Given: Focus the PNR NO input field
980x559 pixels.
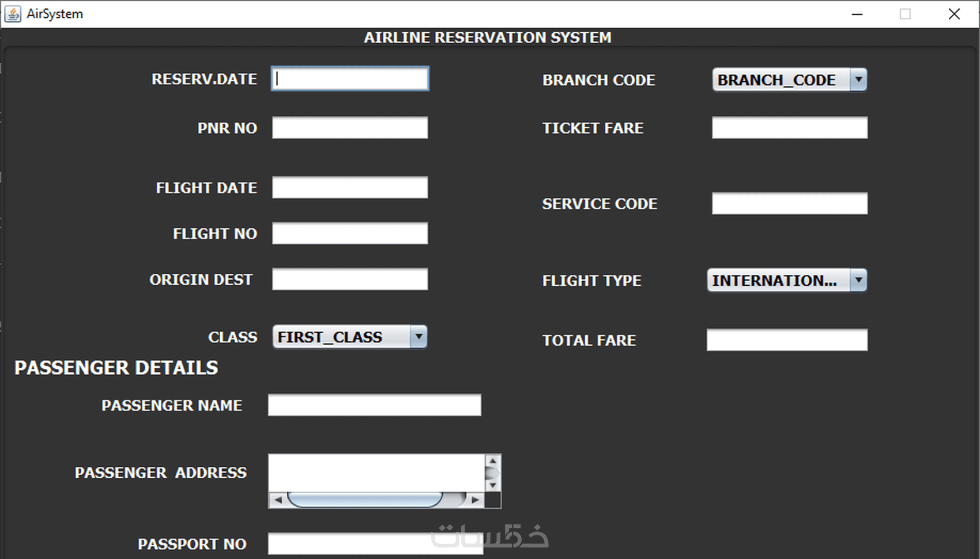Looking at the screenshot, I should (350, 127).
